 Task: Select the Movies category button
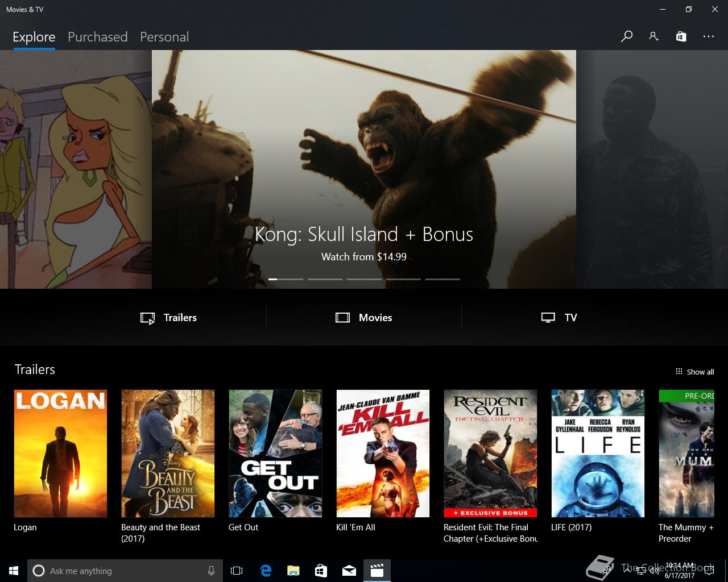pyautogui.click(x=364, y=318)
